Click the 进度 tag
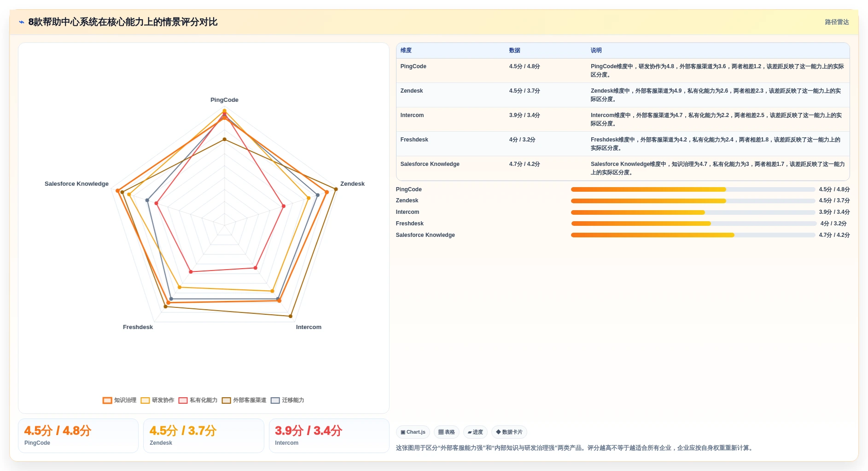This screenshot has height=471, width=868. [475, 432]
